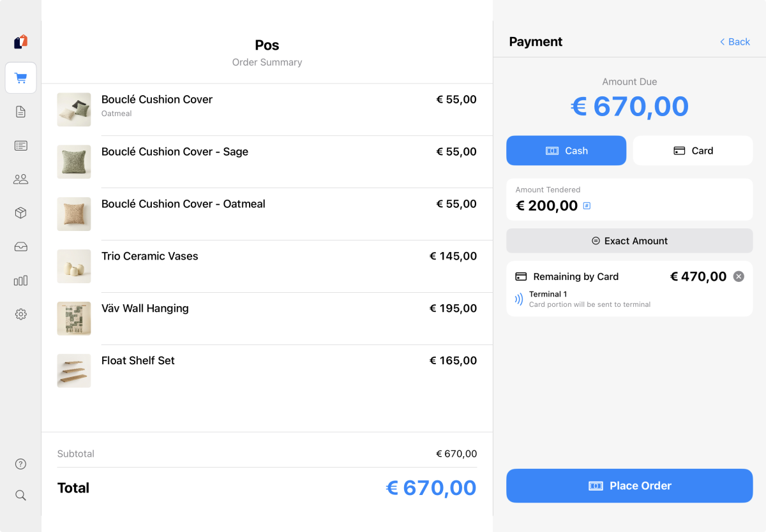Image resolution: width=766 pixels, height=532 pixels.
Task: Open products using the box icon
Action: coord(20,212)
